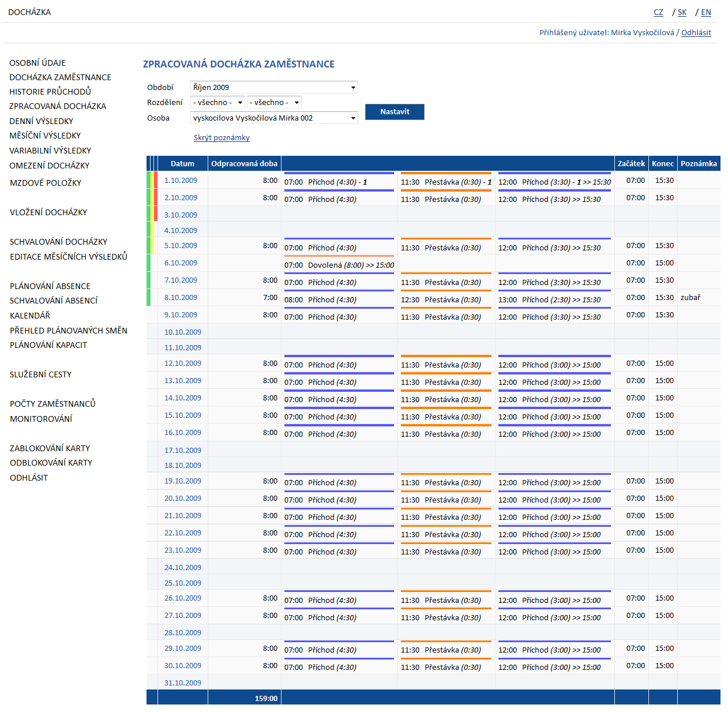
Task: Go to PLÁNOVÁNÍ ABSENCE
Action: pos(50,286)
